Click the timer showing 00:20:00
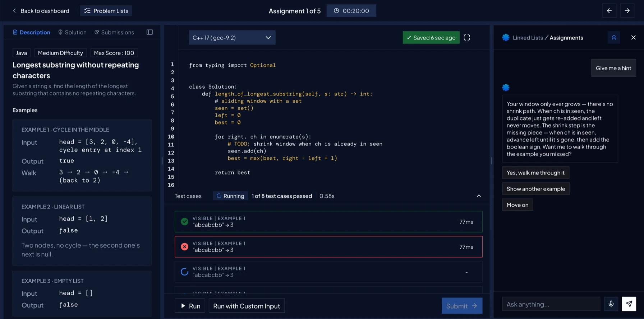The height and width of the screenshot is (319, 644). [351, 11]
